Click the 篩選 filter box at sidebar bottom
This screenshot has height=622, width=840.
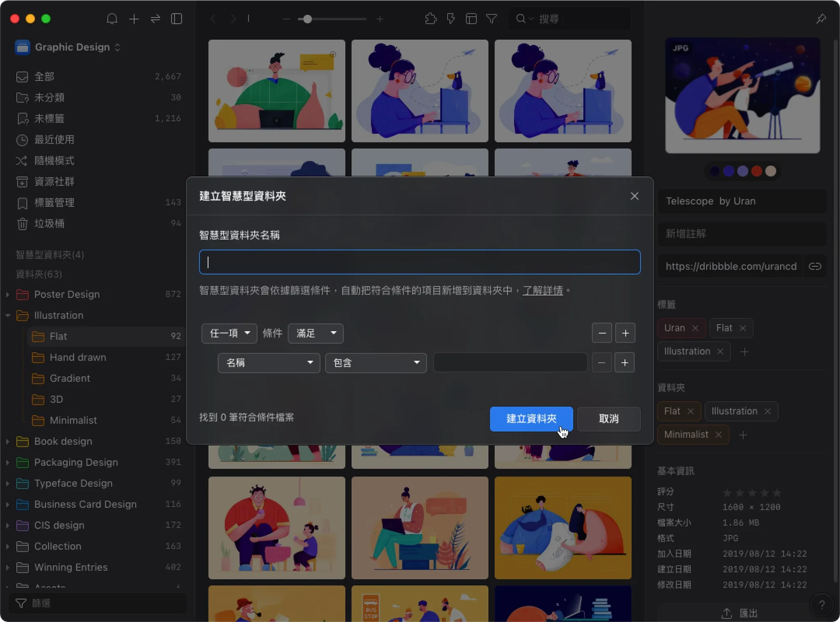(x=98, y=603)
